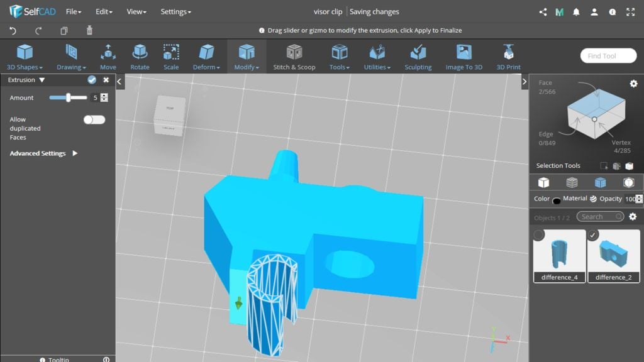The image size is (644, 362).
Task: Select the Rotate tool
Action: 140,57
